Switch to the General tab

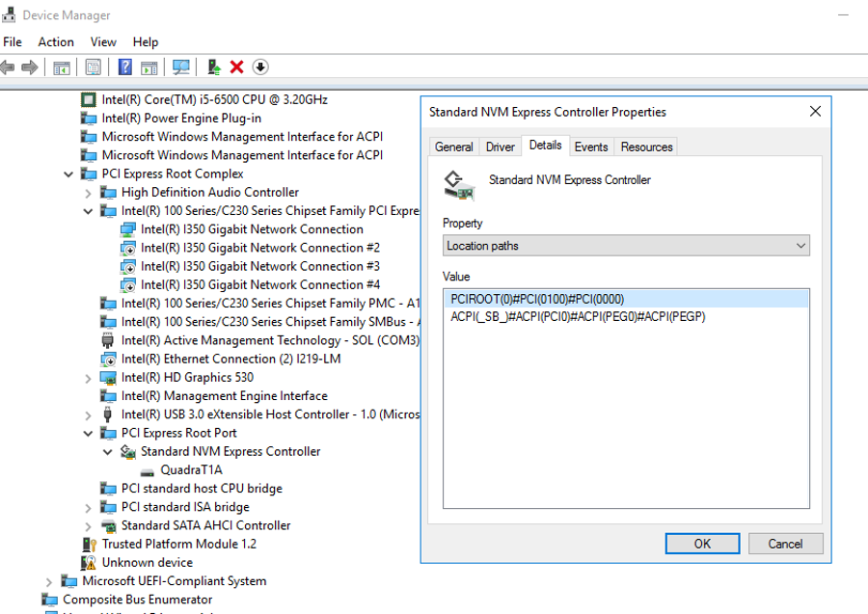pyautogui.click(x=454, y=147)
